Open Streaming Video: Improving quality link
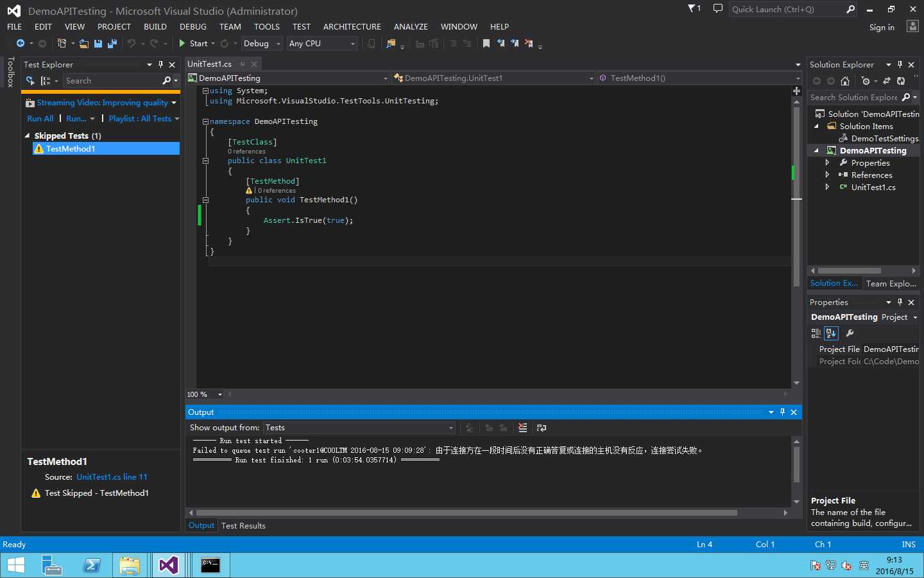The width and height of the screenshot is (924, 578). (102, 103)
